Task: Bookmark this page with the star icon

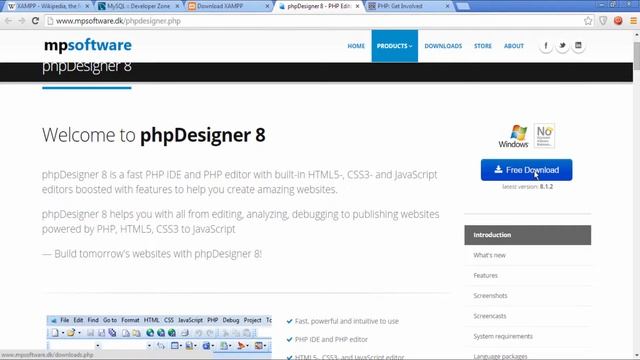Action: click(588, 21)
